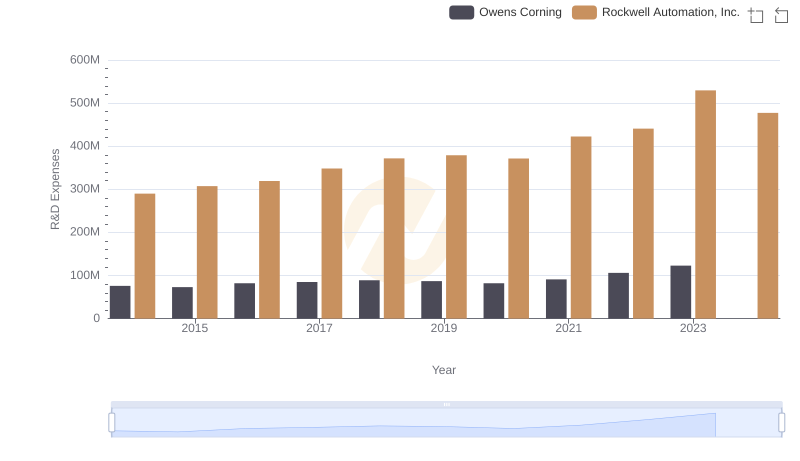Click the top grip of the zoom slider
This screenshot has height=461, width=800.
point(446,404)
